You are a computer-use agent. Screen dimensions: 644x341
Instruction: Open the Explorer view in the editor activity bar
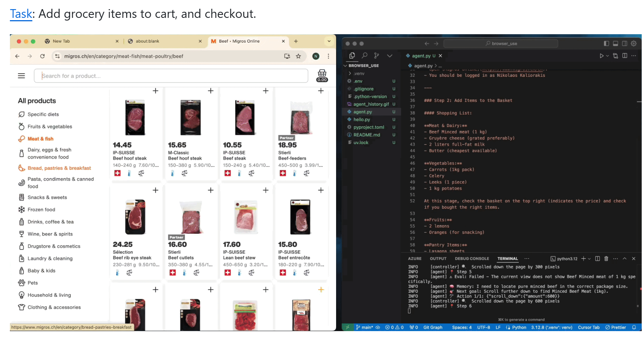tap(352, 56)
